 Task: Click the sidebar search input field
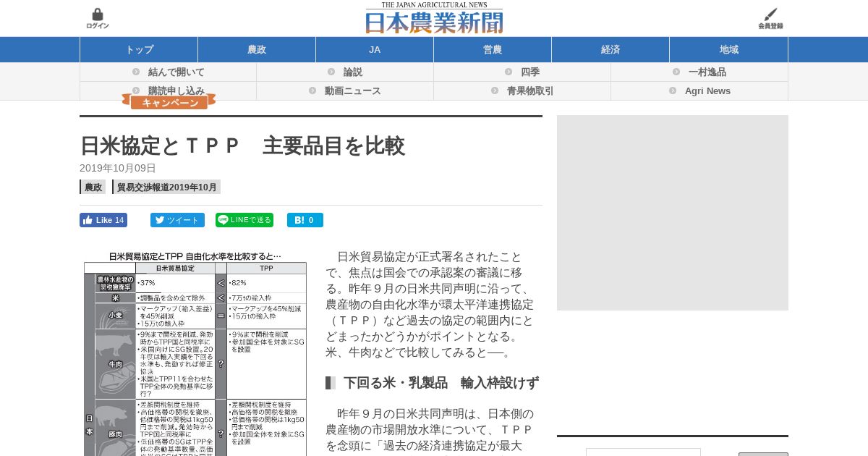point(643,452)
